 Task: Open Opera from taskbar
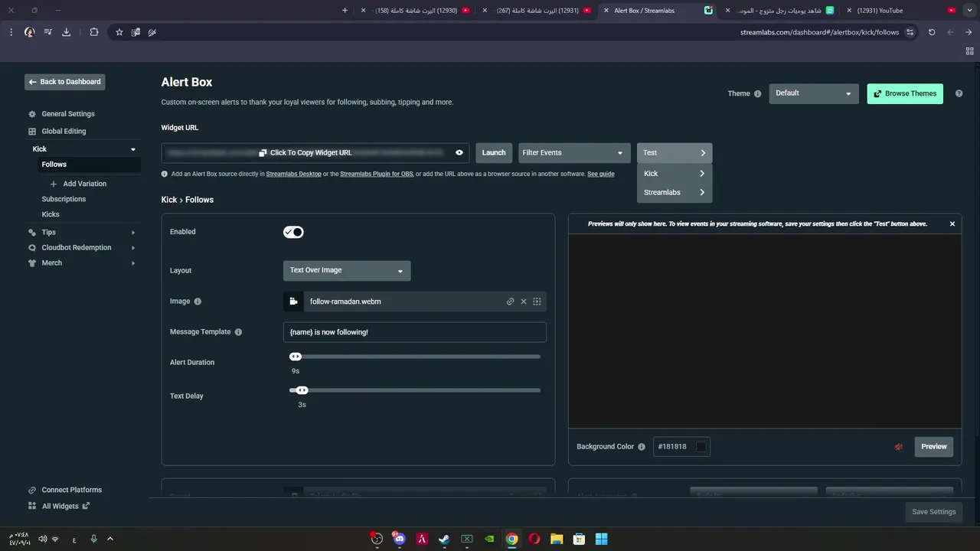(x=534, y=539)
